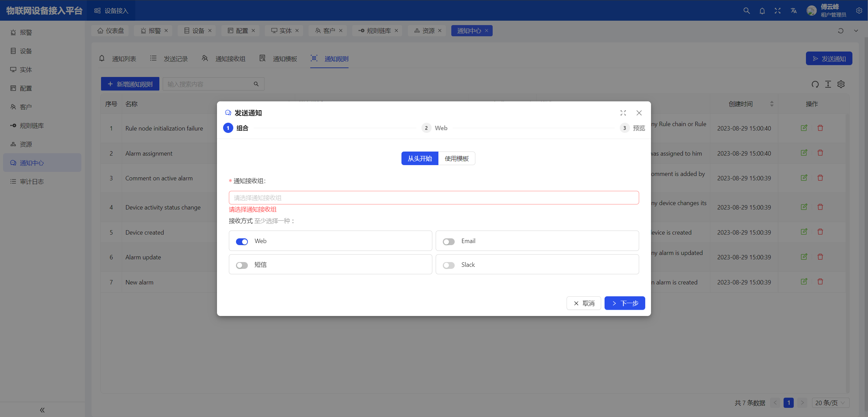The image size is (868, 417).
Task: Expand the send notification dialog to fullscreen
Action: (623, 113)
